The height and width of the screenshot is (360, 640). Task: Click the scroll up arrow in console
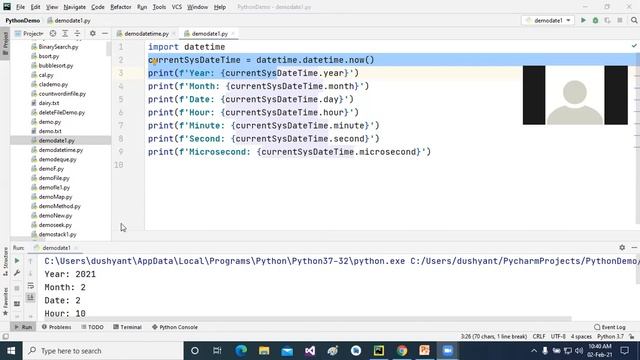pyautogui.click(x=31, y=260)
